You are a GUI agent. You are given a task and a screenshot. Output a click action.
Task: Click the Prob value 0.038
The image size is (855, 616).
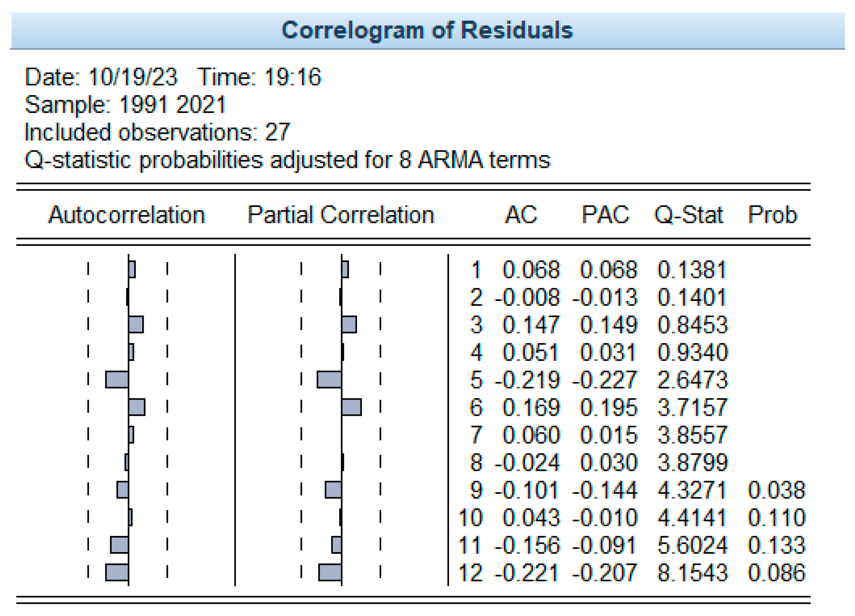[776, 490]
